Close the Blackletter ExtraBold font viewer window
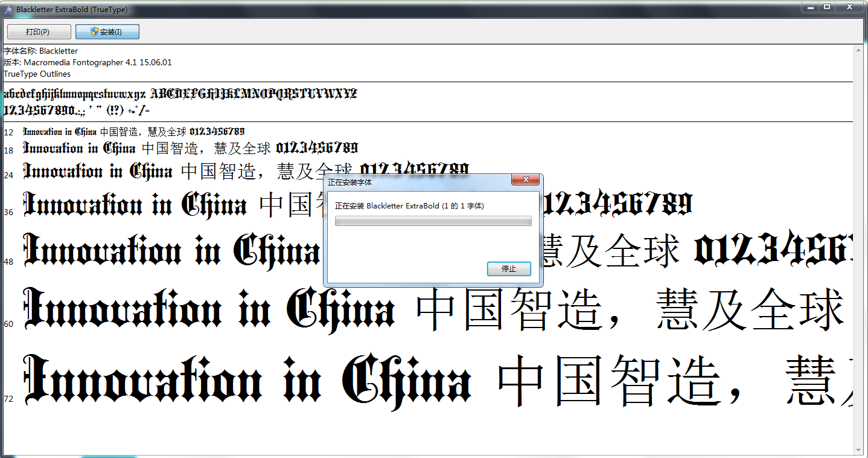The width and height of the screenshot is (868, 458). tap(849, 7)
